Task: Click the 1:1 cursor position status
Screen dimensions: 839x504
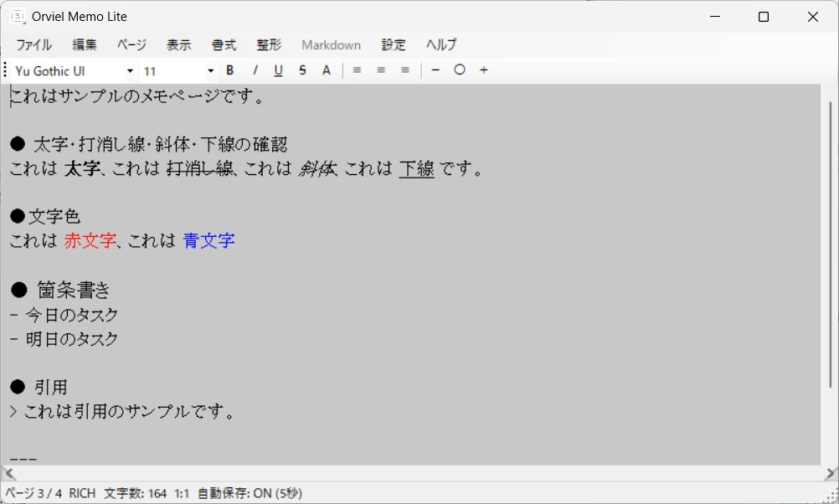Action: (x=182, y=493)
